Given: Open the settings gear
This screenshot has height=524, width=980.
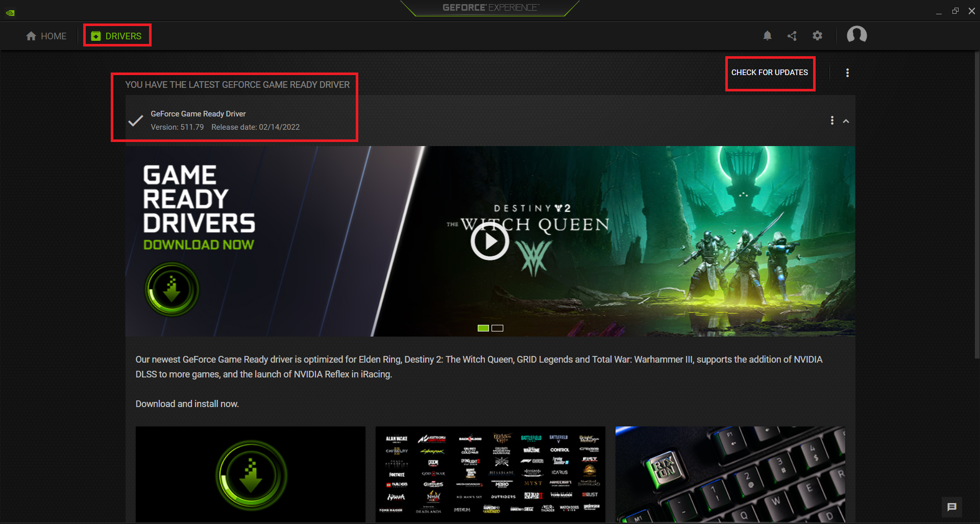Looking at the screenshot, I should click(x=818, y=36).
